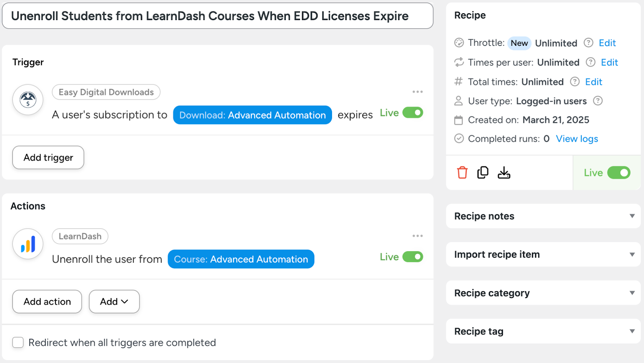Click help icon next to Times per user

590,62
